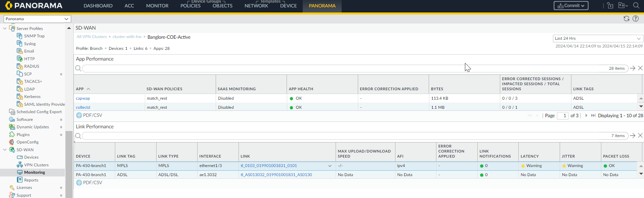Open the NETWORK tab
The width and height of the screenshot is (644, 198).
(x=256, y=6)
